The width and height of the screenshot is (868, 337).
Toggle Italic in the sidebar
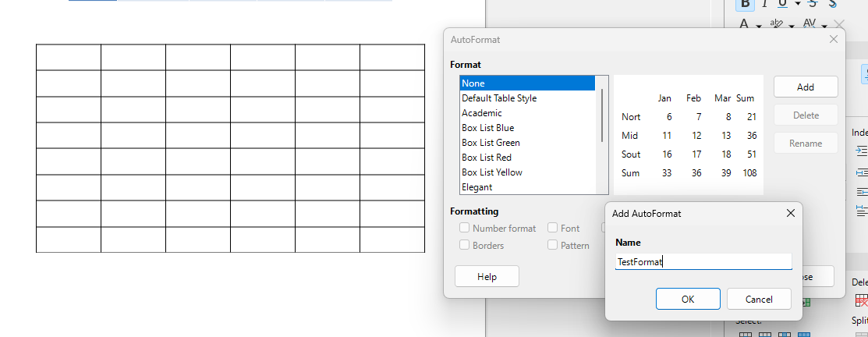tap(764, 4)
